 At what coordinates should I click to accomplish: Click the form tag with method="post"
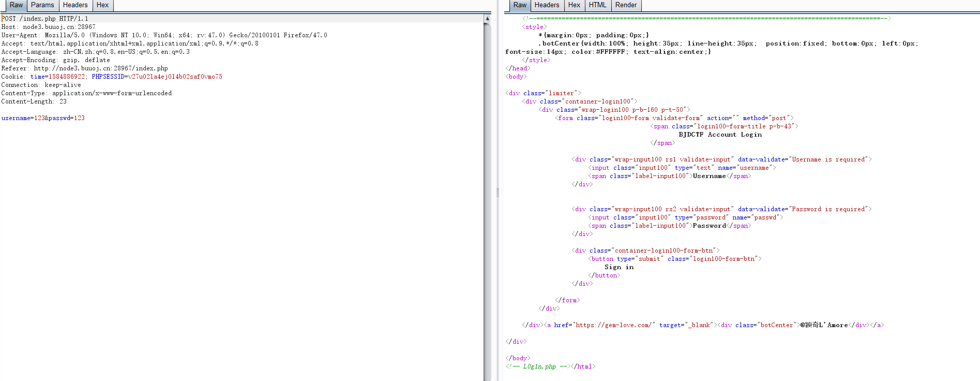(674, 118)
